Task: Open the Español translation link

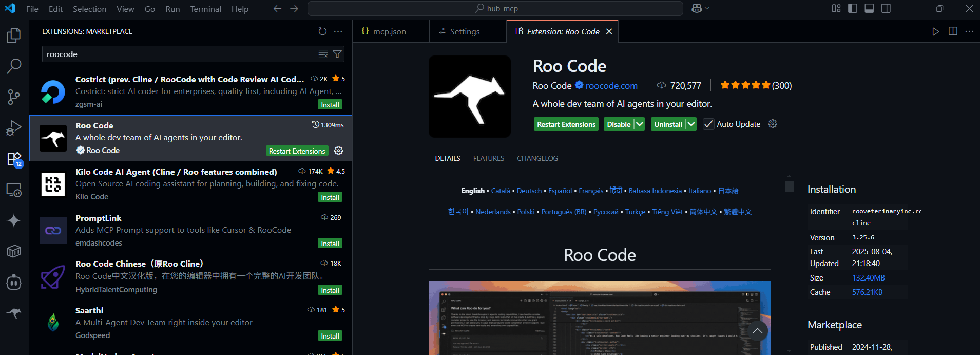Action: [x=560, y=191]
